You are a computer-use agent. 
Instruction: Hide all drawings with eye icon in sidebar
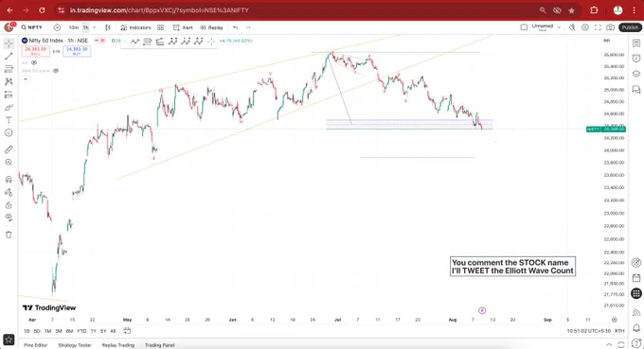(9, 218)
